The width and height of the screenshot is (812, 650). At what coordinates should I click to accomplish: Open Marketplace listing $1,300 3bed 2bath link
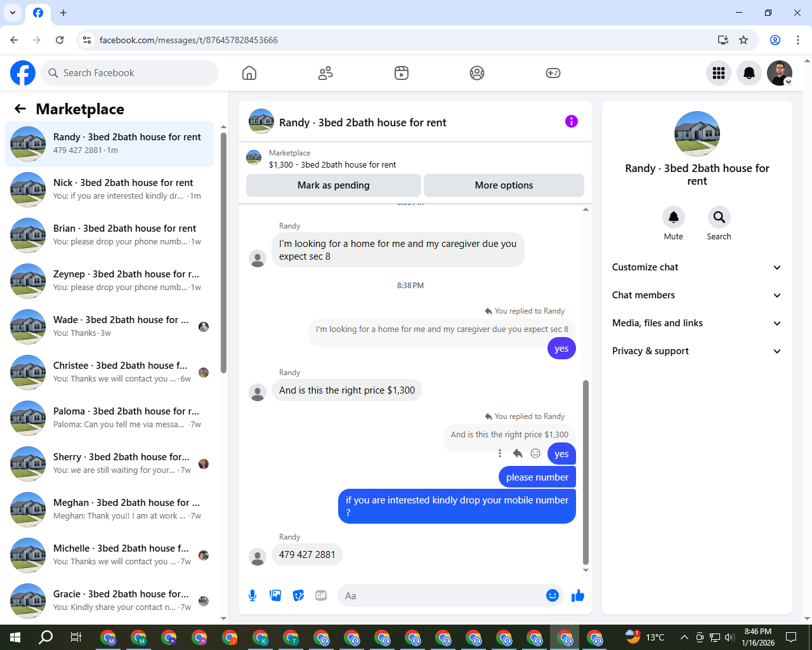[332, 164]
